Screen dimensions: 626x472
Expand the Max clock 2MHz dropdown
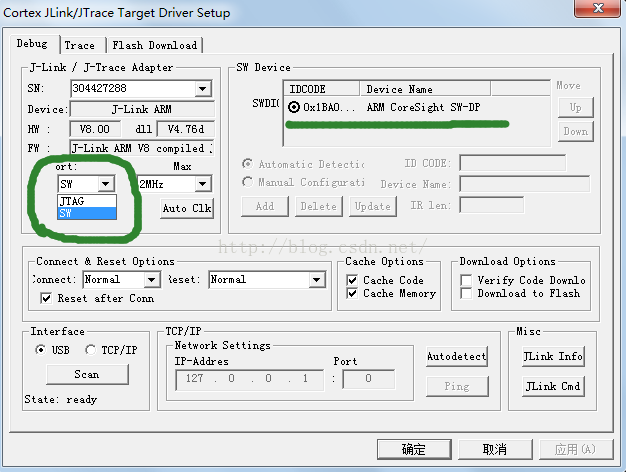203,184
